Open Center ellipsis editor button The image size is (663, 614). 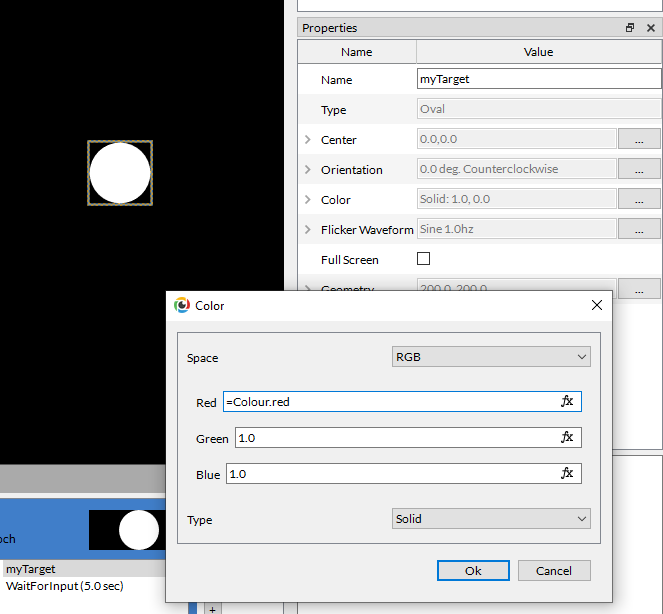(639, 139)
